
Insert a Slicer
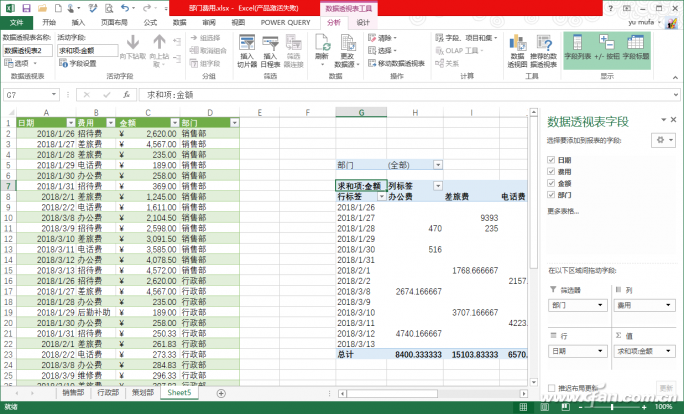247,51
